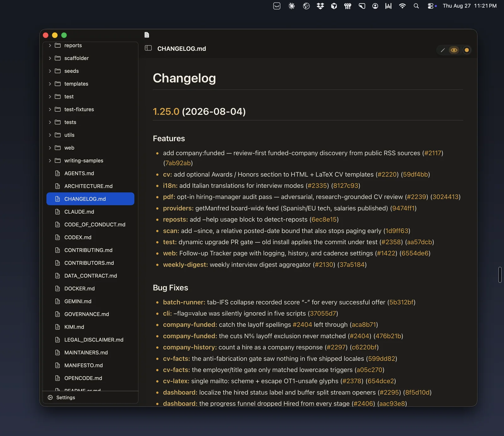The height and width of the screenshot is (436, 504).
Task: Open commit link 37055d7
Action: (x=323, y=314)
